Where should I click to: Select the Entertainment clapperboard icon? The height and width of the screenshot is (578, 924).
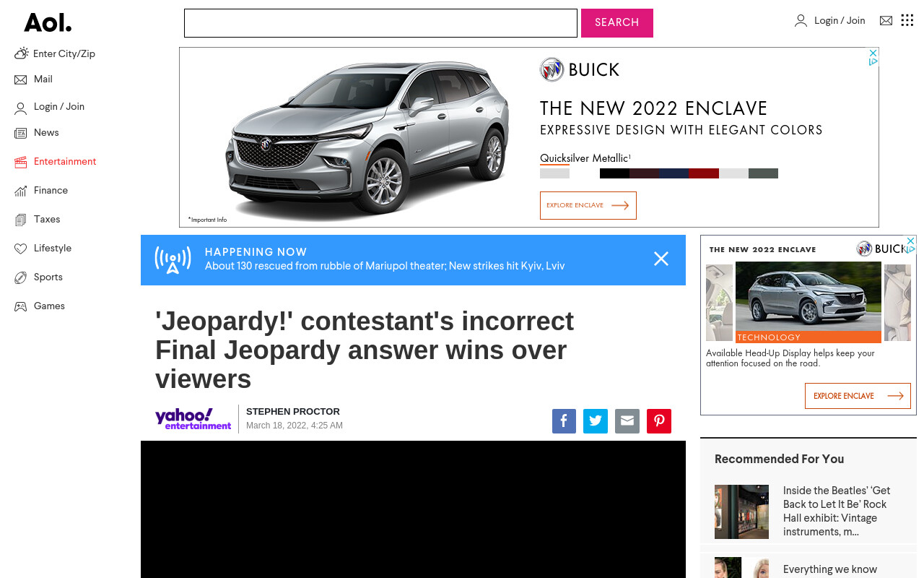tap(20, 162)
